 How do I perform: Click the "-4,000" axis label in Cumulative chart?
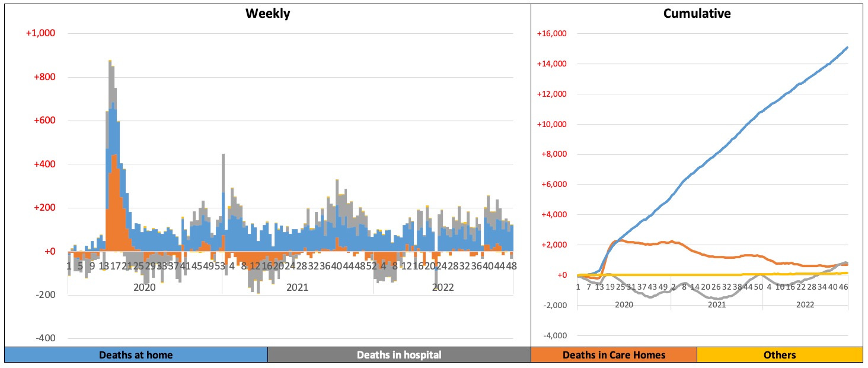[555, 336]
